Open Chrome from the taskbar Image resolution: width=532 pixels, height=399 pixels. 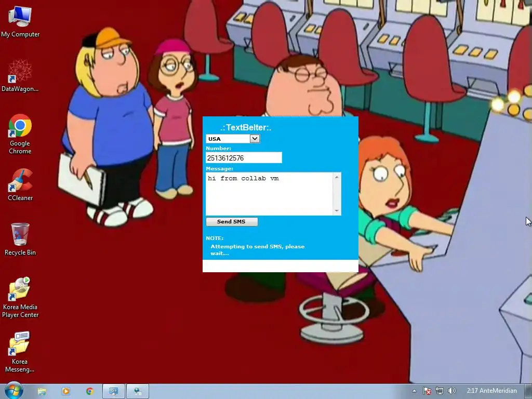[89, 392]
